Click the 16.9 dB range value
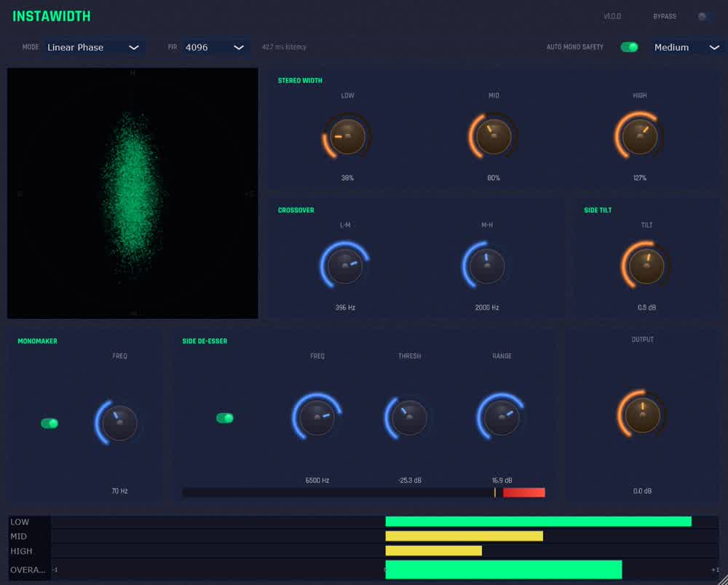Screen dimensions: 728x585 [x=502, y=480]
